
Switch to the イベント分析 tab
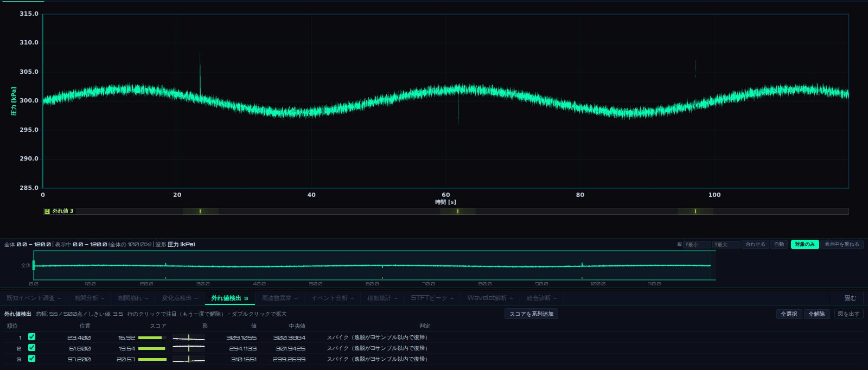332,298
